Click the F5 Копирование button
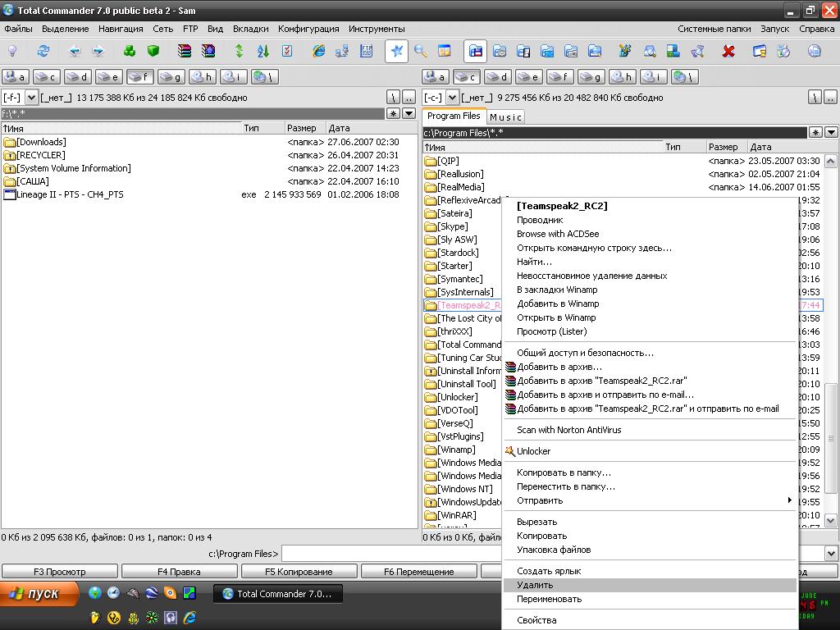The height and width of the screenshot is (630, 840). pyautogui.click(x=299, y=572)
